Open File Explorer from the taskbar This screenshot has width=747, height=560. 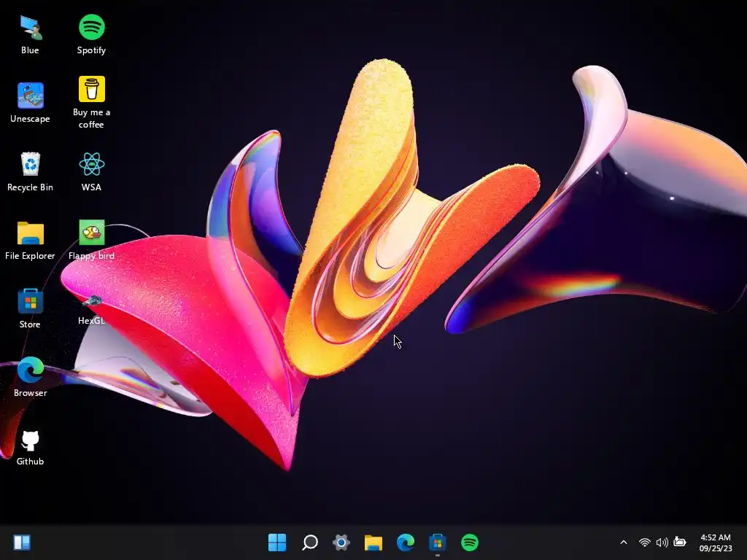tap(373, 542)
